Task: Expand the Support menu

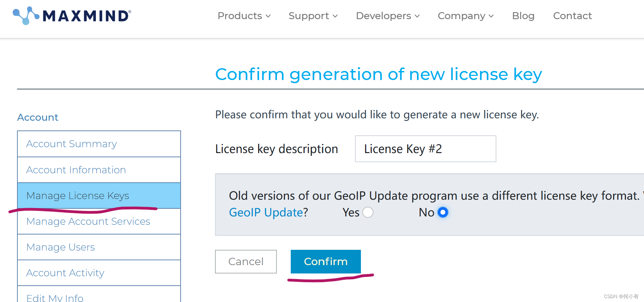Action: tap(313, 16)
